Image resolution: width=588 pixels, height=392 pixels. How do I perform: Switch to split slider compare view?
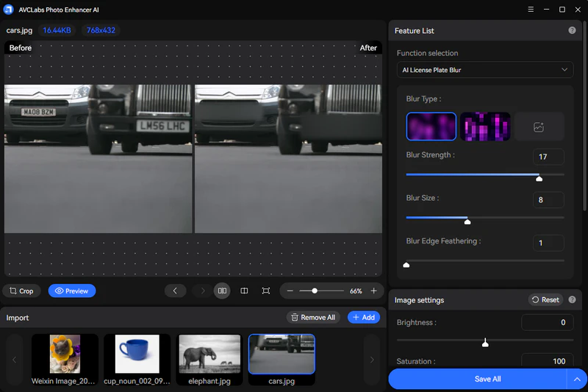point(244,291)
